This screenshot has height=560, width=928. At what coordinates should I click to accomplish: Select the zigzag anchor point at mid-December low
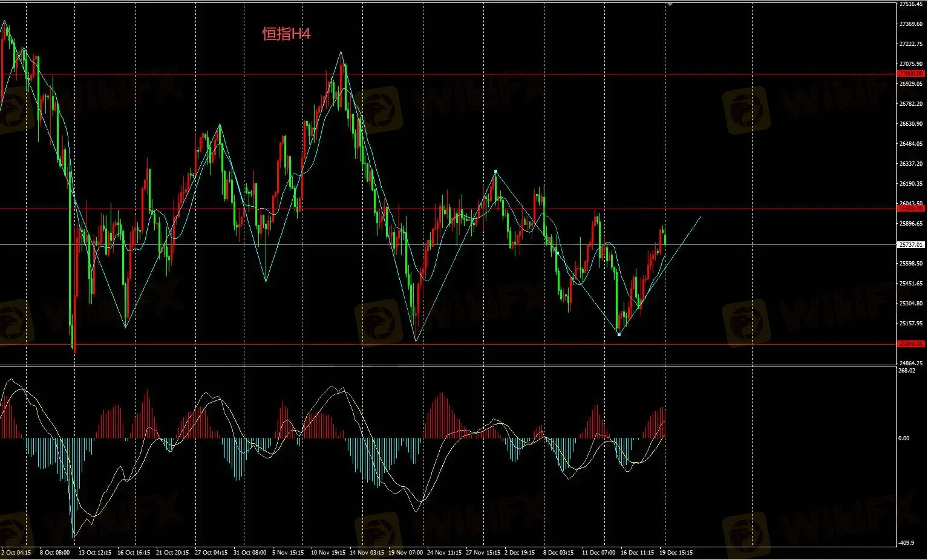pyautogui.click(x=619, y=334)
